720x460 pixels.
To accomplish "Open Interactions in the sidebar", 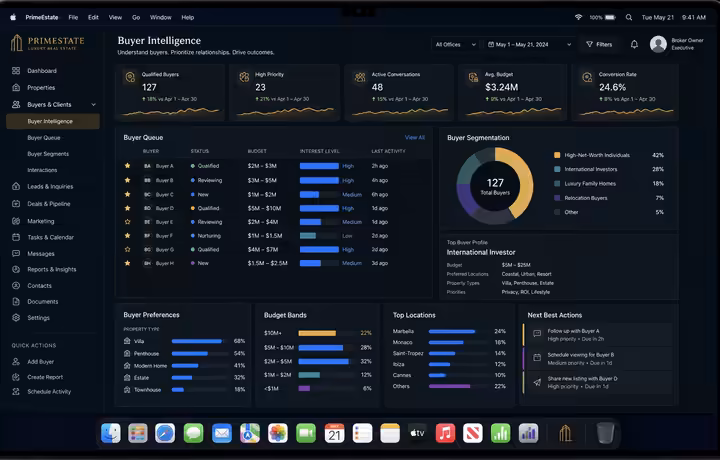I will [x=42, y=170].
